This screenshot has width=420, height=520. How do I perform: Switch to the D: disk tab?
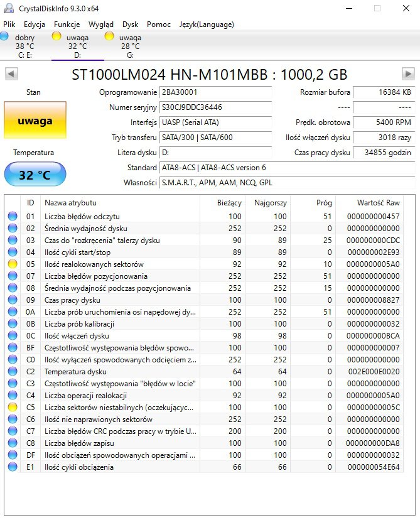point(78,46)
